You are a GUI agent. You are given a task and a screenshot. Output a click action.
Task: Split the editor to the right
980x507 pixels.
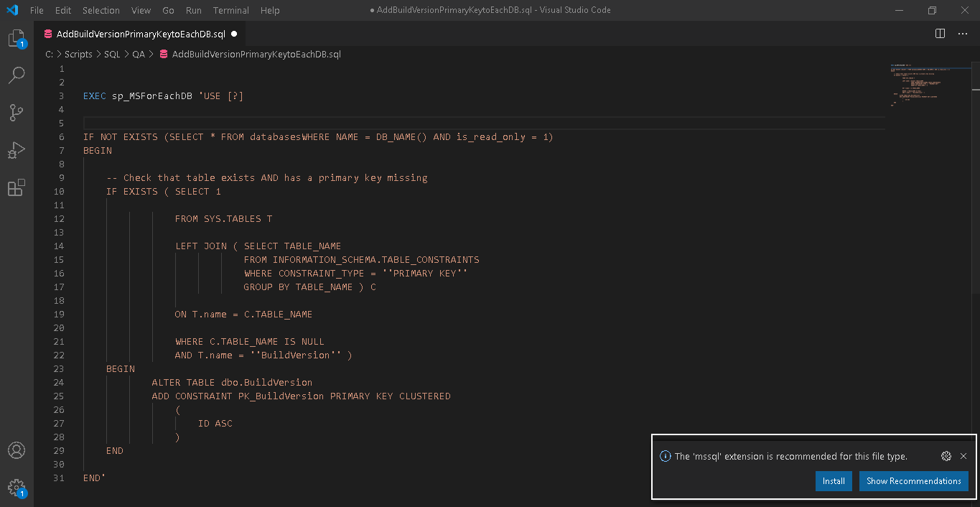tap(940, 34)
